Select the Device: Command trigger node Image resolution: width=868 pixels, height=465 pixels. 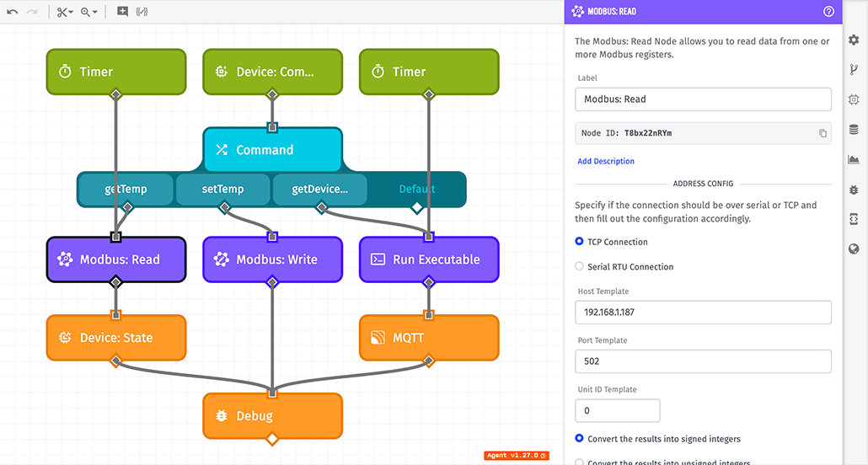click(272, 72)
